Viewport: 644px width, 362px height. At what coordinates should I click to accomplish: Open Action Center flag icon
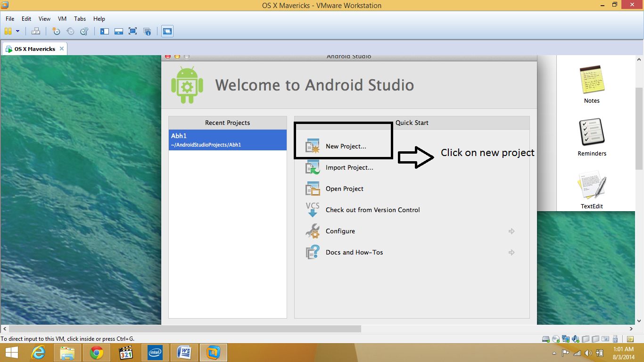tap(566, 353)
